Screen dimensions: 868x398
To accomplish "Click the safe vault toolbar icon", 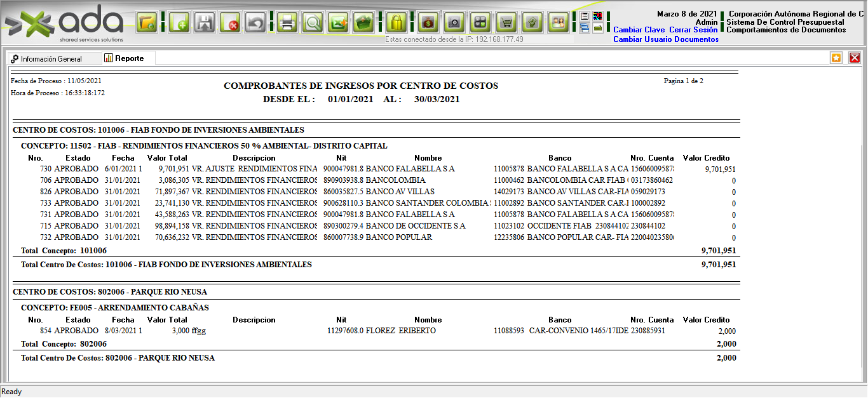I will (454, 23).
